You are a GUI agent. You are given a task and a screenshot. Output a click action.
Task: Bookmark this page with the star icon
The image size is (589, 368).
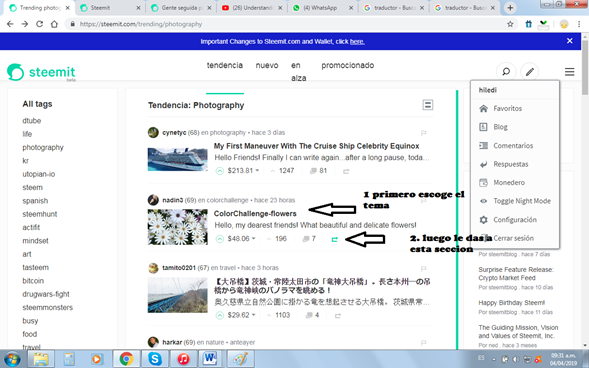510,24
